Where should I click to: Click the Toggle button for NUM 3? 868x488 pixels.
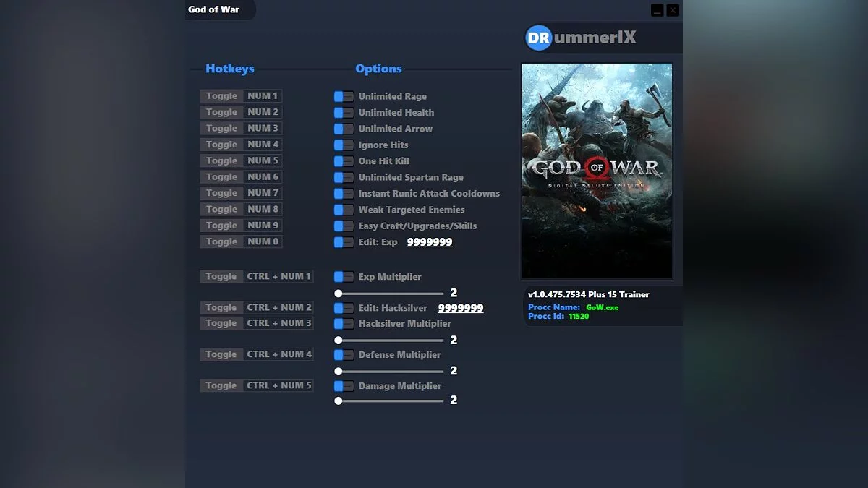[x=221, y=128]
